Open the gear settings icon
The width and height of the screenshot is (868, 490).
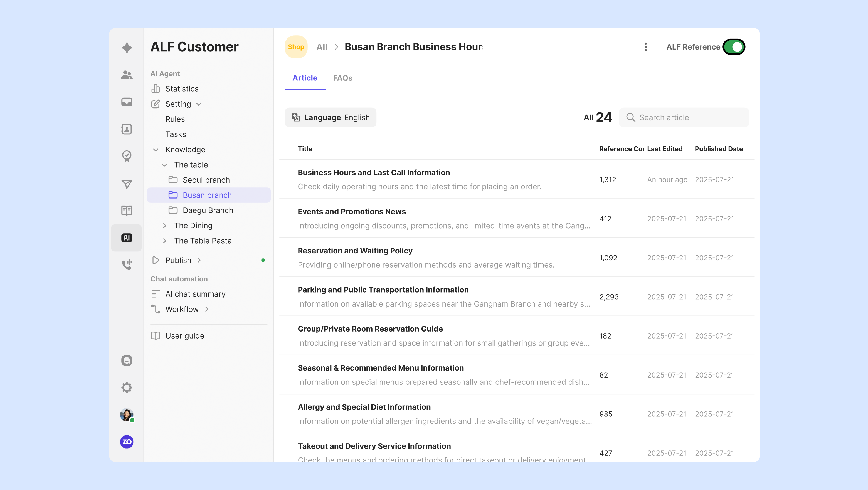click(x=126, y=388)
